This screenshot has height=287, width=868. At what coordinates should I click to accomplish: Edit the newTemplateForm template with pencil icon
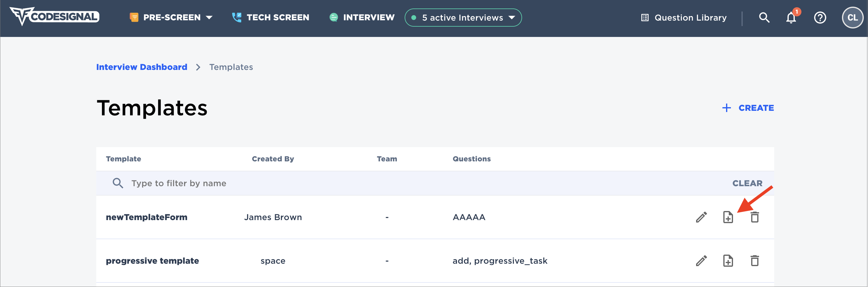(701, 217)
